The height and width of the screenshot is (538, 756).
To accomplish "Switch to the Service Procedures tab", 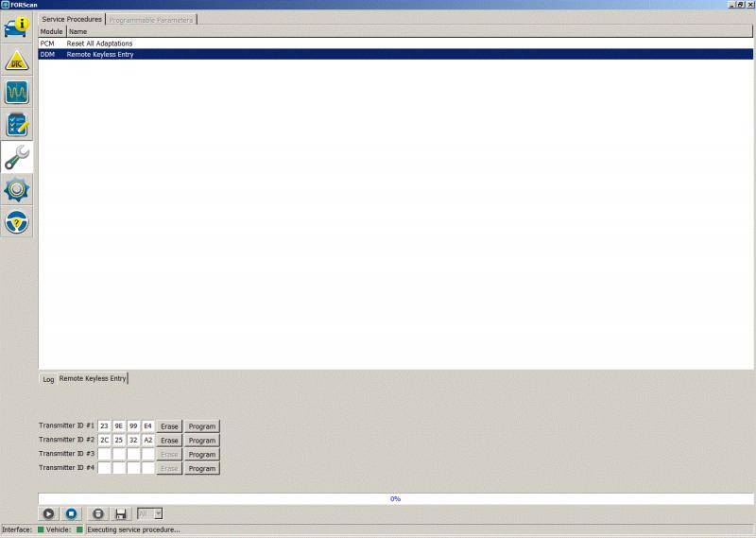I will [x=72, y=19].
